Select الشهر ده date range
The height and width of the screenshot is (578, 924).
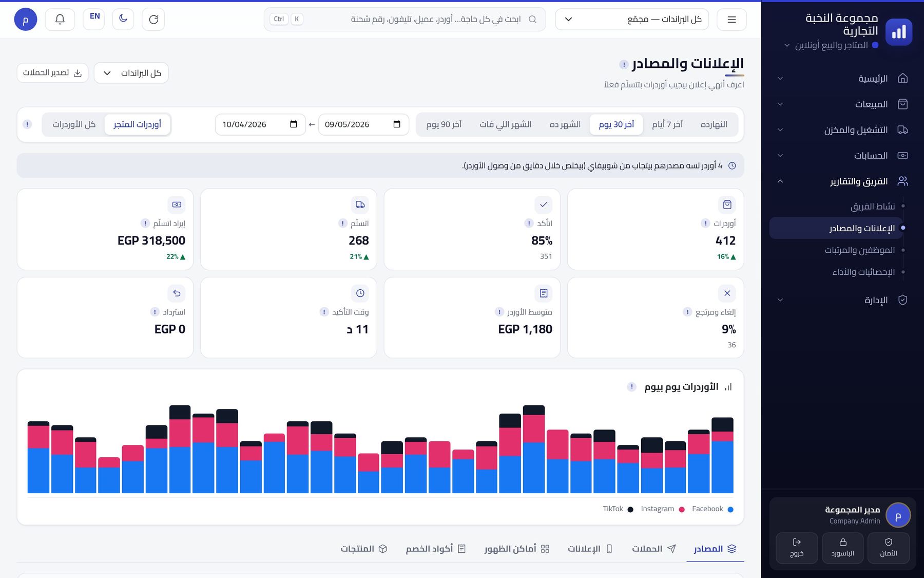coord(565,124)
